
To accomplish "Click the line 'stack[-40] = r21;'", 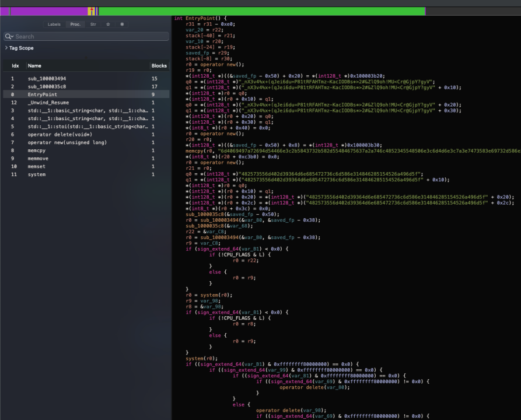I will (211, 36).
